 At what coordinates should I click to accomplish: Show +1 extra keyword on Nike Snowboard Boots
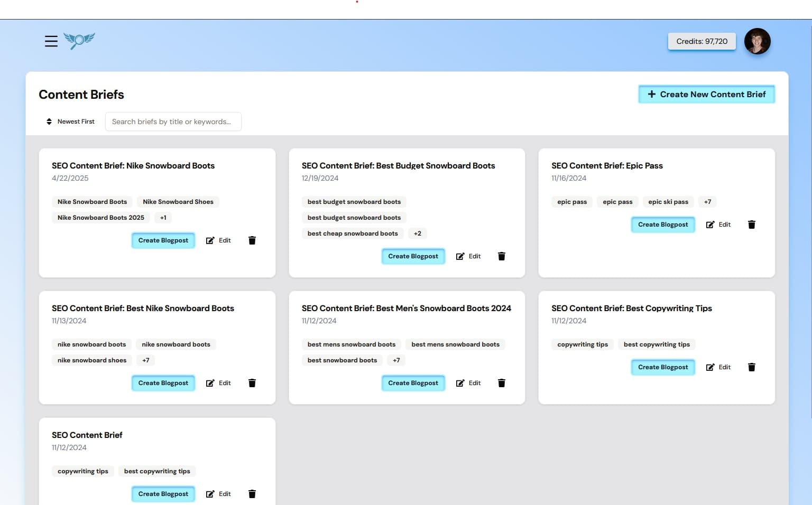pos(163,217)
